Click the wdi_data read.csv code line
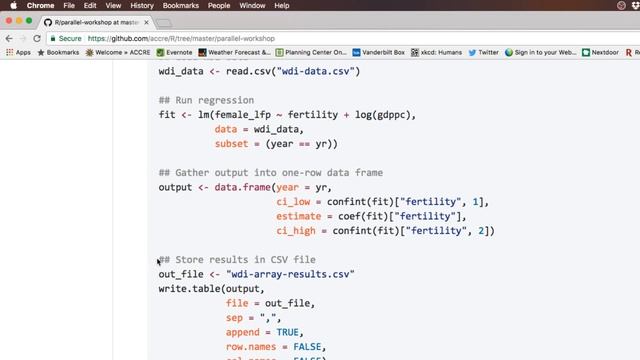The image size is (640, 360). (259, 71)
